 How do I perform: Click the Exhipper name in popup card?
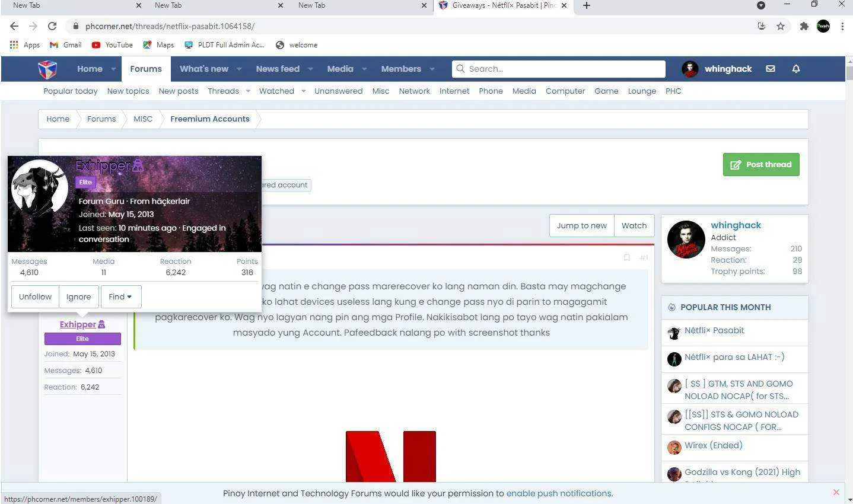103,165
